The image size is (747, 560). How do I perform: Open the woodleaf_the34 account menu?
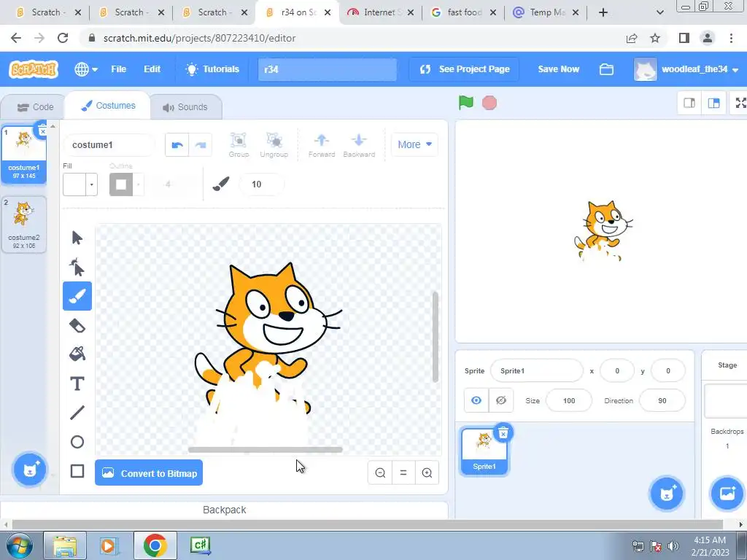pyautogui.click(x=686, y=69)
